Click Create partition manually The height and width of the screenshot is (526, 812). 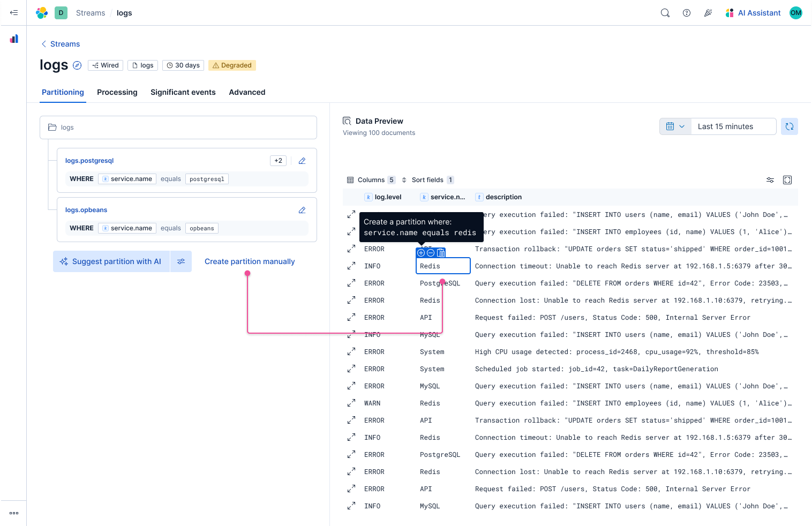pos(250,261)
